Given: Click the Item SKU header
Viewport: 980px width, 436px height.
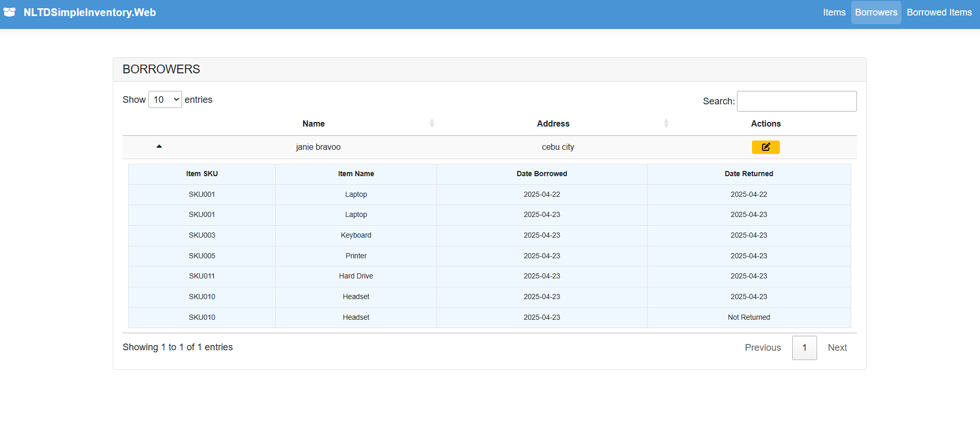Looking at the screenshot, I should [202, 174].
